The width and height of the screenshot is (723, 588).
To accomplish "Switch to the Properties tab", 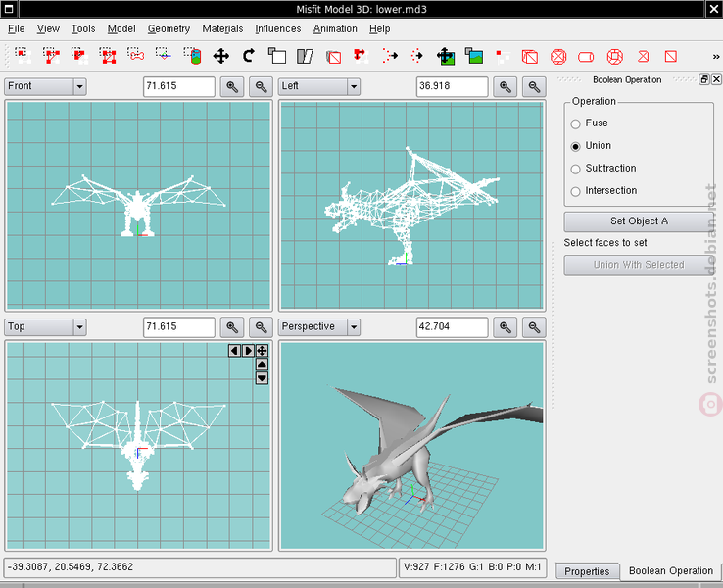I will [587, 572].
